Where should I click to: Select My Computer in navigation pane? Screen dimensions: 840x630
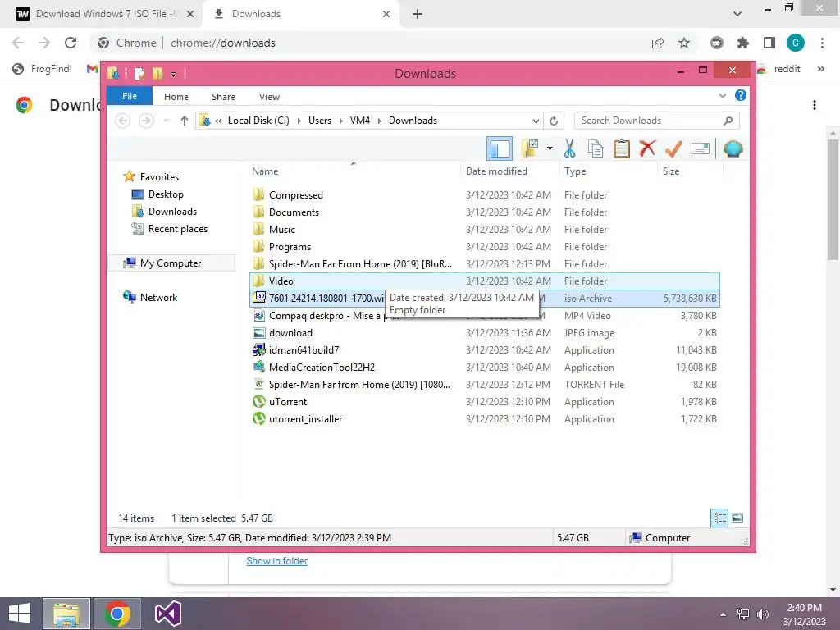click(171, 263)
